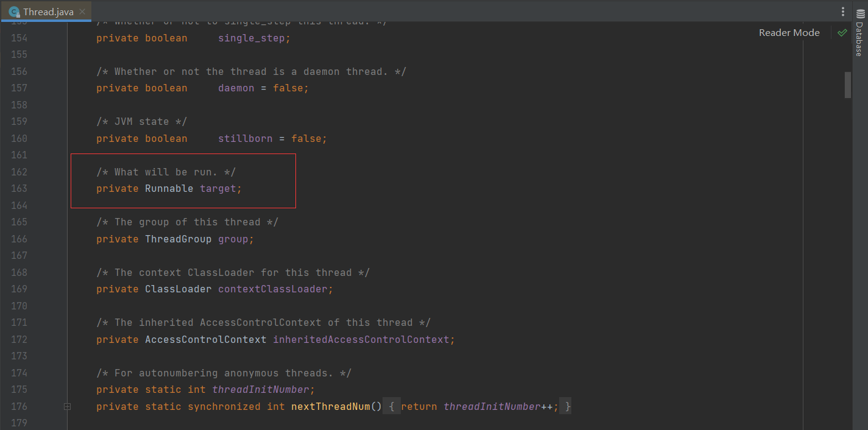Image resolution: width=868 pixels, height=430 pixels.
Task: Expand the folded nextThreadNum method in gutter
Action: pos(68,406)
